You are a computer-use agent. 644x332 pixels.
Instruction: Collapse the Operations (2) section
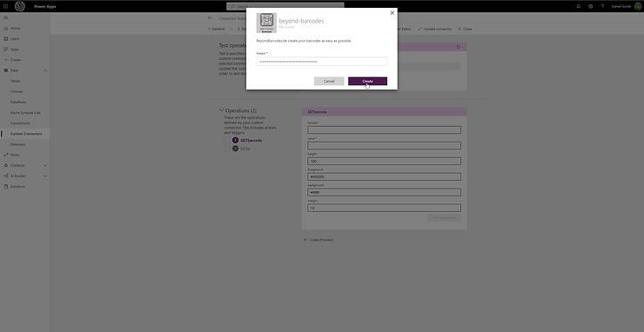pyautogui.click(x=222, y=110)
